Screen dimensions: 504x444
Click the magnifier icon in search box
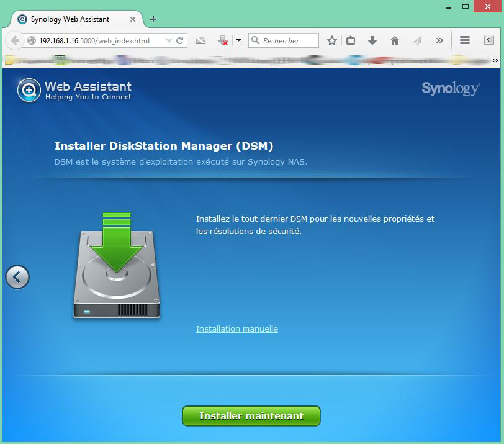coord(256,40)
